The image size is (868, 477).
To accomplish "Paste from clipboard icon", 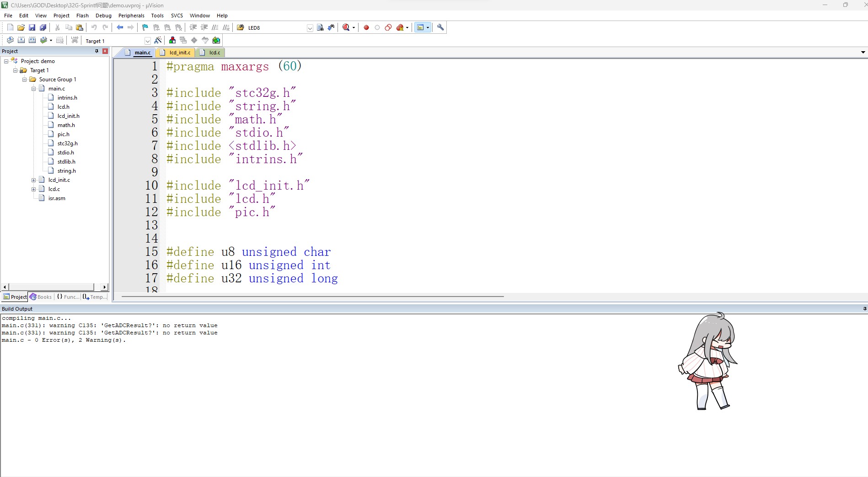I will tap(80, 27).
